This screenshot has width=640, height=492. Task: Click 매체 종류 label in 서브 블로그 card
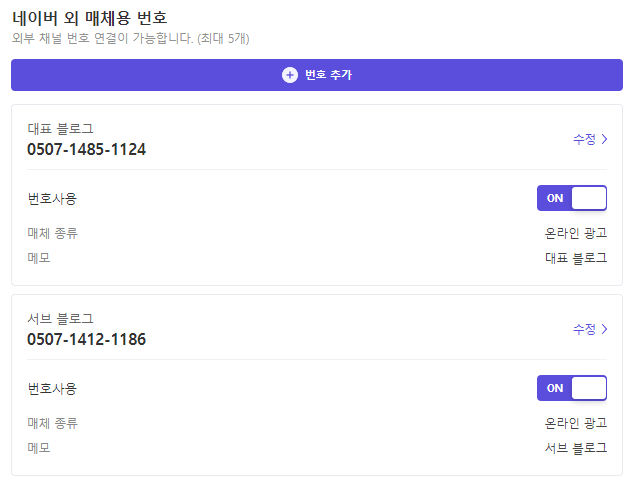tap(52, 423)
